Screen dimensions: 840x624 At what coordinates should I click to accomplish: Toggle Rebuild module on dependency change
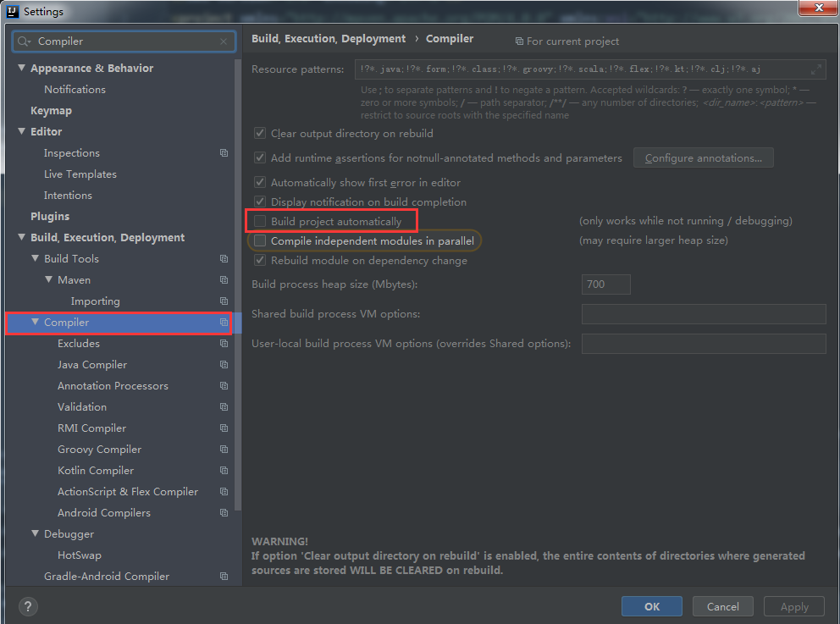click(260, 260)
